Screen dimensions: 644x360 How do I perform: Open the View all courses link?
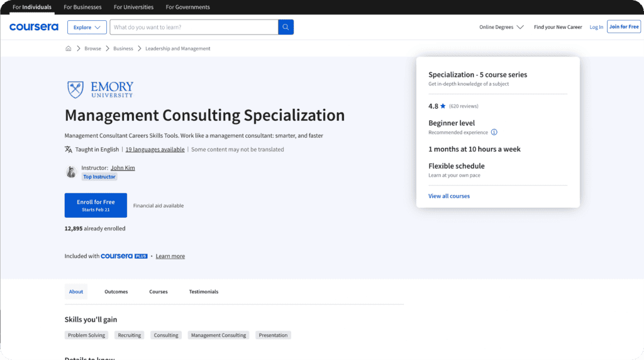click(449, 196)
